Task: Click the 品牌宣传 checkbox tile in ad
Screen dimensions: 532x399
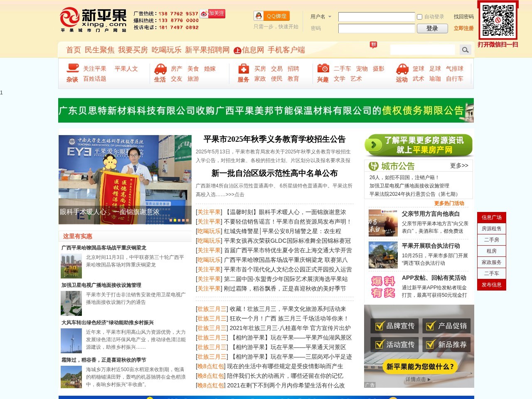Action: [394, 326]
